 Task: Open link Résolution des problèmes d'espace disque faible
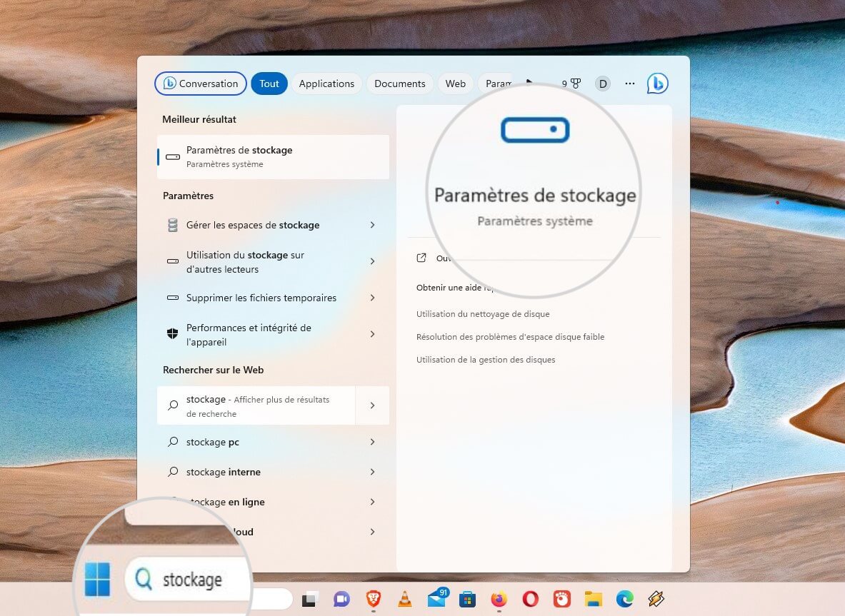coord(510,337)
